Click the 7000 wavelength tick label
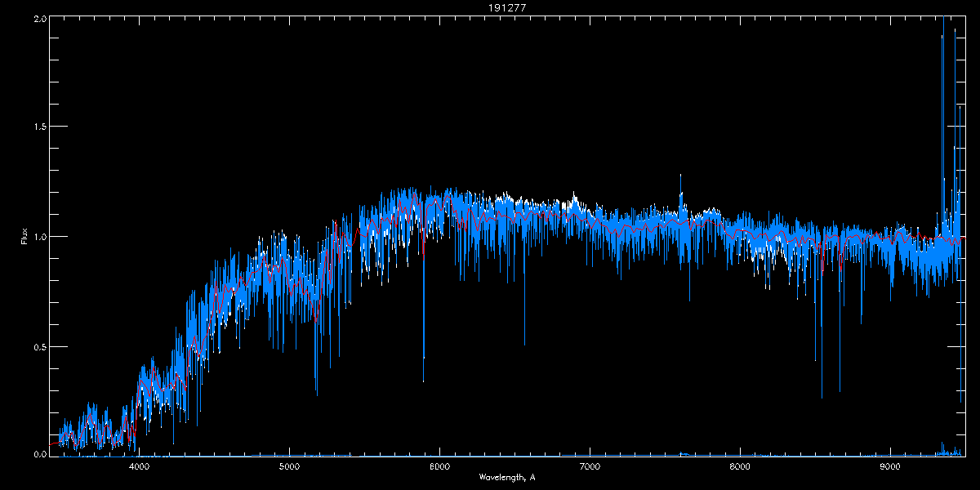The width and height of the screenshot is (980, 490). (x=590, y=466)
